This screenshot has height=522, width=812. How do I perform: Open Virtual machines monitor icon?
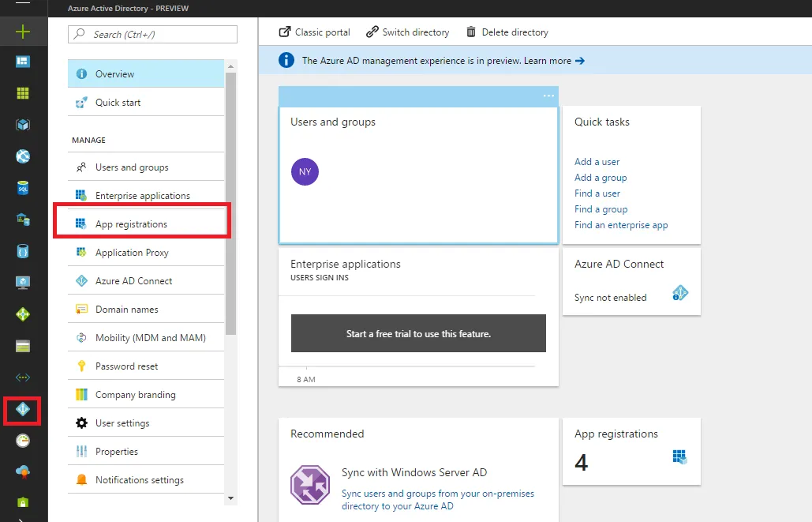23,283
